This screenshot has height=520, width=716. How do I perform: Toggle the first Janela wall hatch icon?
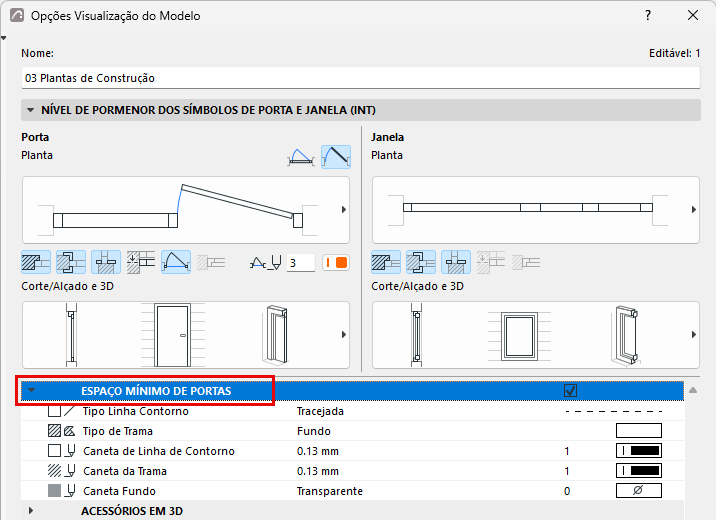386,262
